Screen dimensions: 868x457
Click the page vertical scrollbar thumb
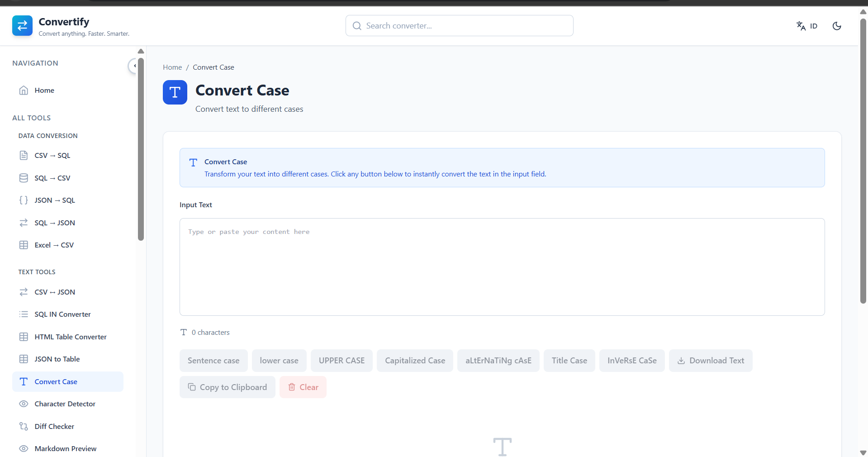(863, 161)
